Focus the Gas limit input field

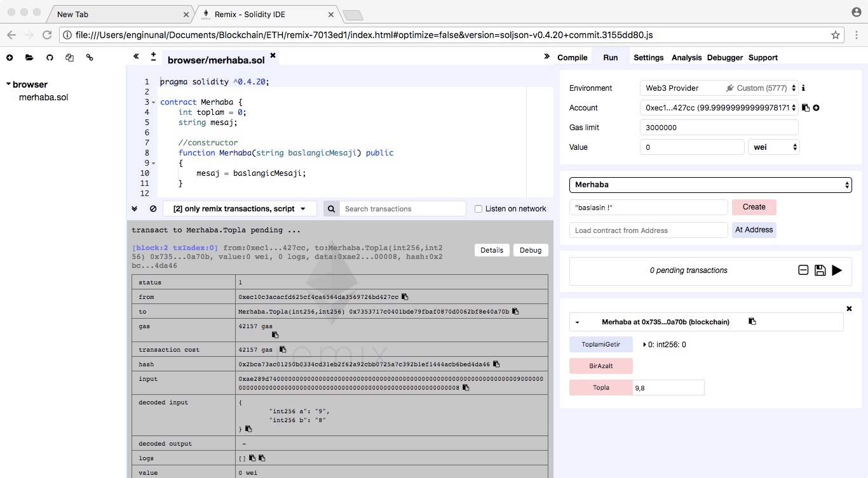(719, 128)
